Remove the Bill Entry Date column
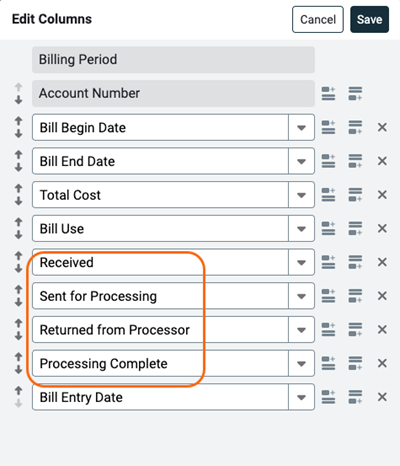 click(x=382, y=397)
